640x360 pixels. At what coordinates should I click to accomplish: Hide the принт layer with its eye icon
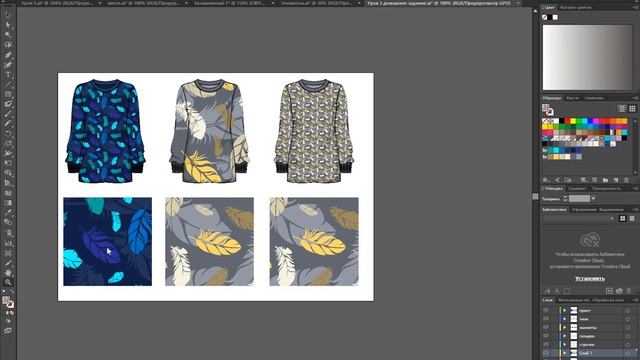[x=546, y=311]
